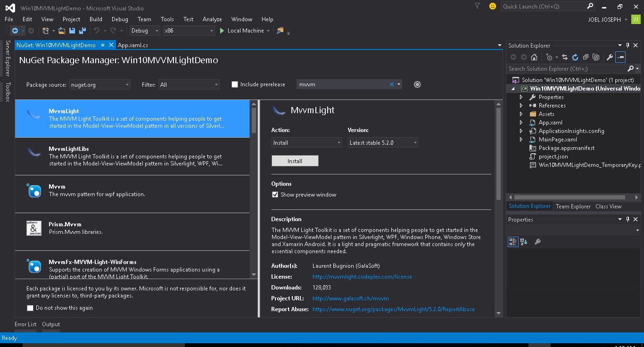This screenshot has width=644, height=347.
Task: Click the Navigate Backward toolbar arrow
Action: [15, 31]
